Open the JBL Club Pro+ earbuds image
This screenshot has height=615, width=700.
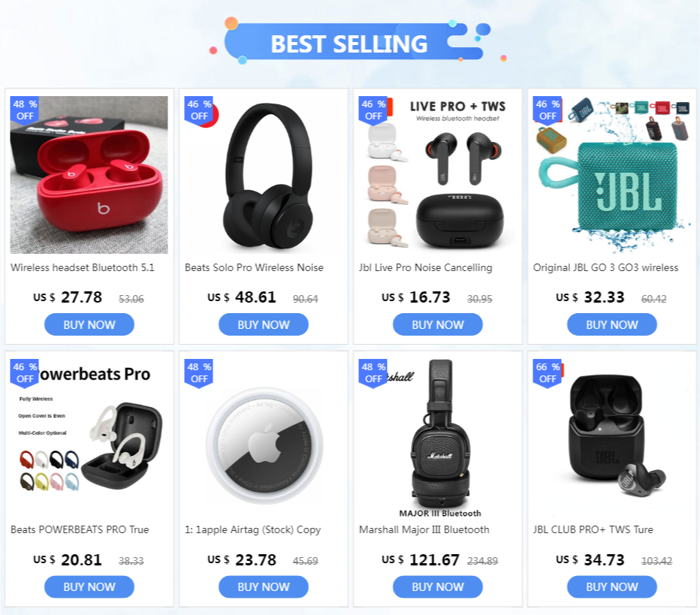click(611, 437)
